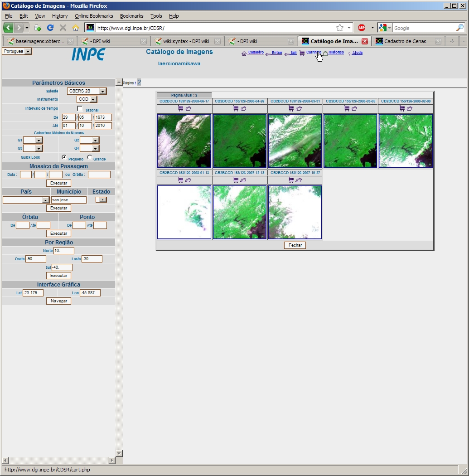469x476 pixels.
Task: Open the Instrumento dropdown showing CCD
Action: click(93, 99)
